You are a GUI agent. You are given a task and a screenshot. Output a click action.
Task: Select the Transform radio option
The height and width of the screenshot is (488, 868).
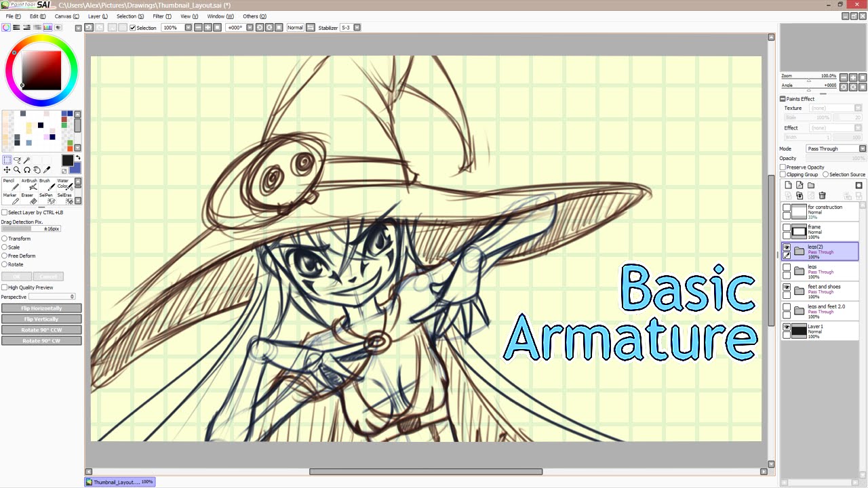pyautogui.click(x=5, y=239)
